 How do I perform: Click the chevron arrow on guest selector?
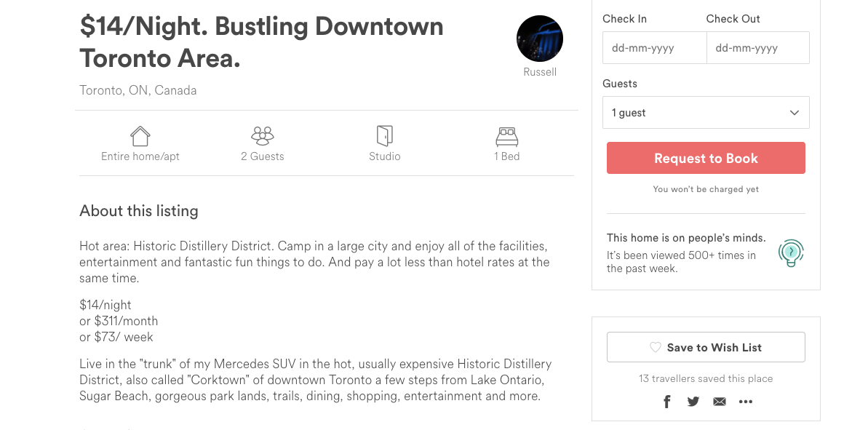(795, 113)
